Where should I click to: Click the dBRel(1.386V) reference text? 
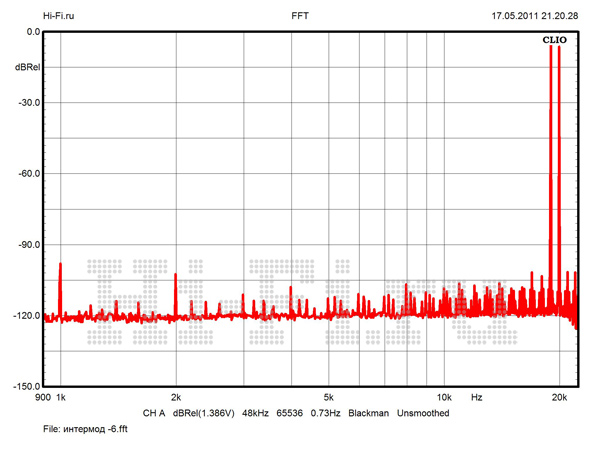click(x=204, y=413)
